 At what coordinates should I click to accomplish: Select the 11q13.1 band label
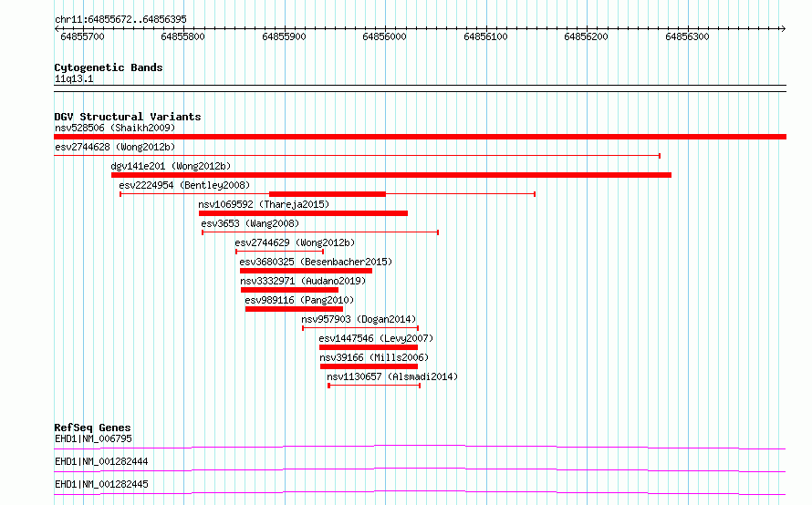[x=74, y=78]
